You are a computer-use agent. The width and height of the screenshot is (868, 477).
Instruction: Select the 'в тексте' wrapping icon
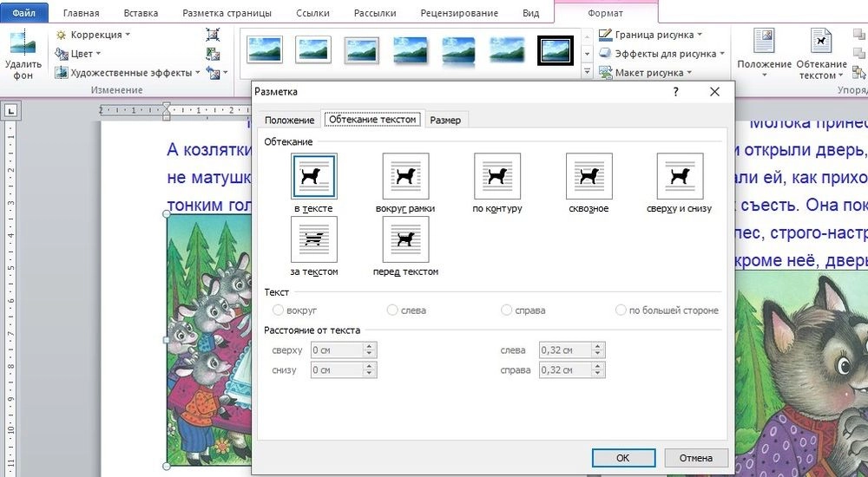click(314, 177)
